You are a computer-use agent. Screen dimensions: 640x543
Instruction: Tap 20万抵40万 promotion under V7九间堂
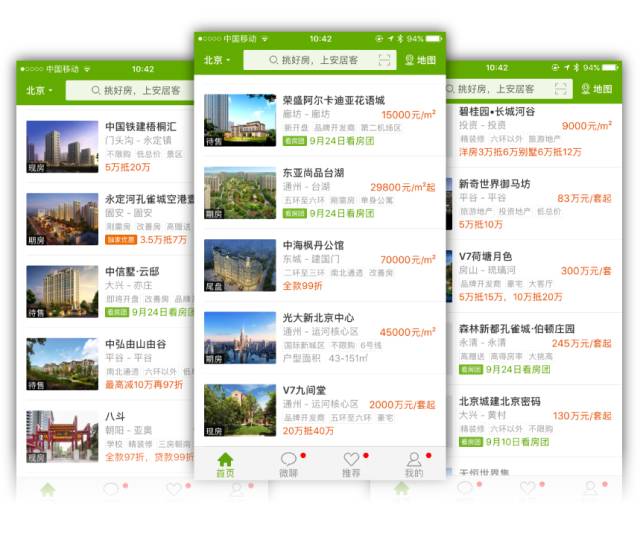click(309, 431)
